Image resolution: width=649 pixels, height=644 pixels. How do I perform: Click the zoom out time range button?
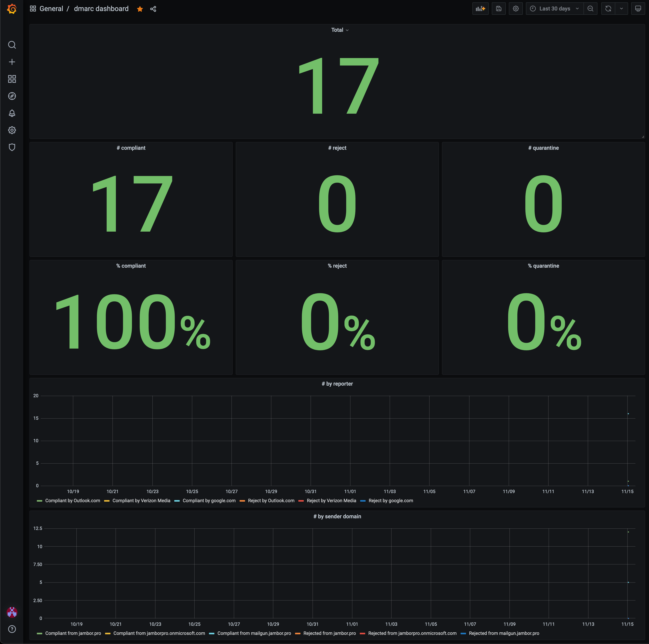point(590,9)
